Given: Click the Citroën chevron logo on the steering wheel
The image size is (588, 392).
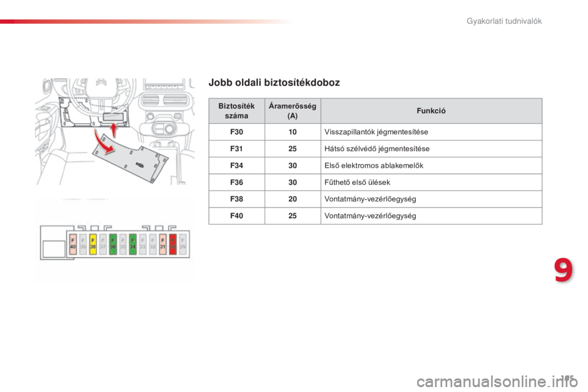Looking at the screenshot, I should 101,82.
